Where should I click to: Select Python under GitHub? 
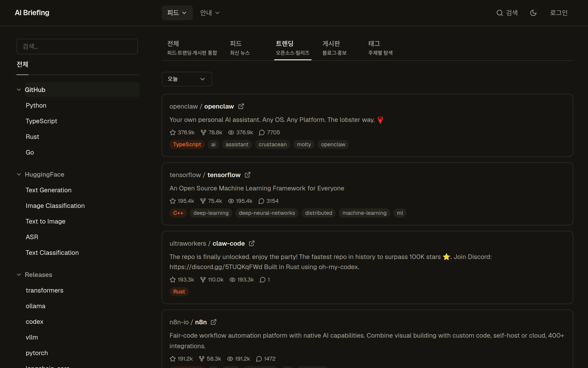click(36, 106)
